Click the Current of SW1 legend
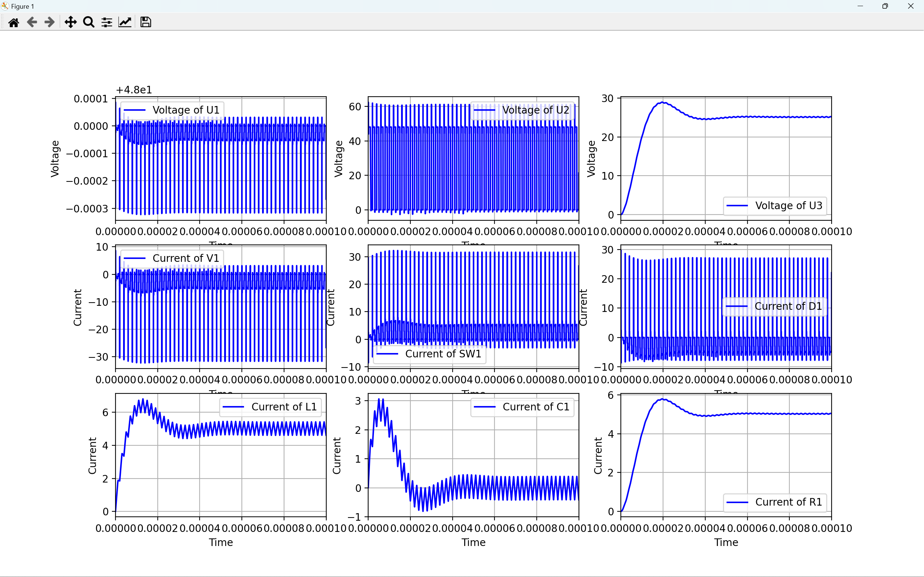 pos(429,354)
